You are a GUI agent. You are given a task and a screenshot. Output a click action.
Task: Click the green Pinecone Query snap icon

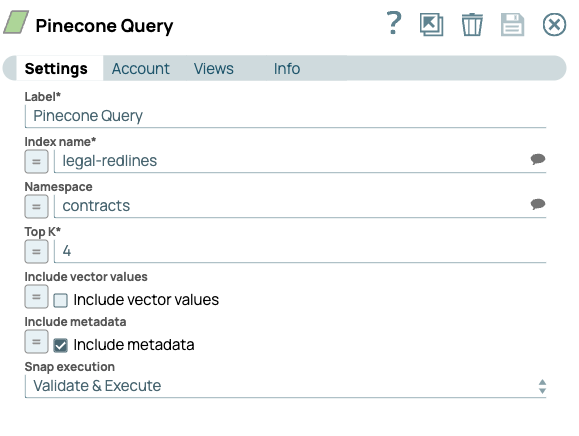(x=16, y=22)
